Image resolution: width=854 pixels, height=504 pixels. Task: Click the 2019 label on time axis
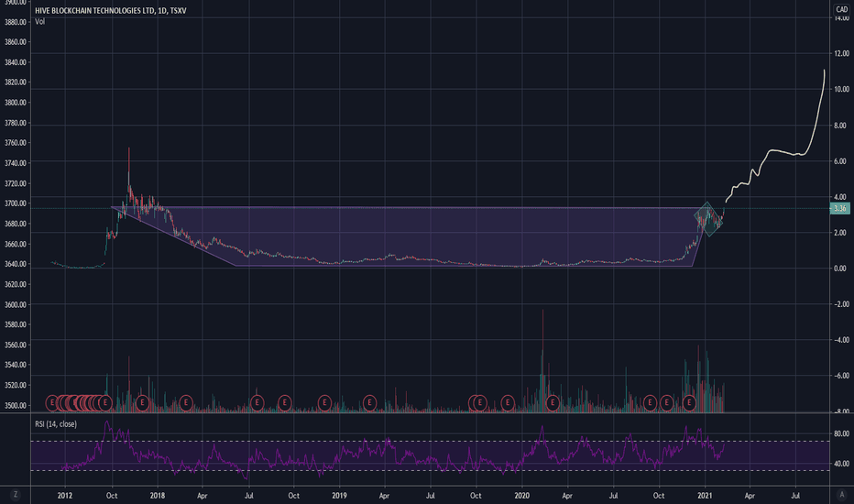pyautogui.click(x=339, y=495)
